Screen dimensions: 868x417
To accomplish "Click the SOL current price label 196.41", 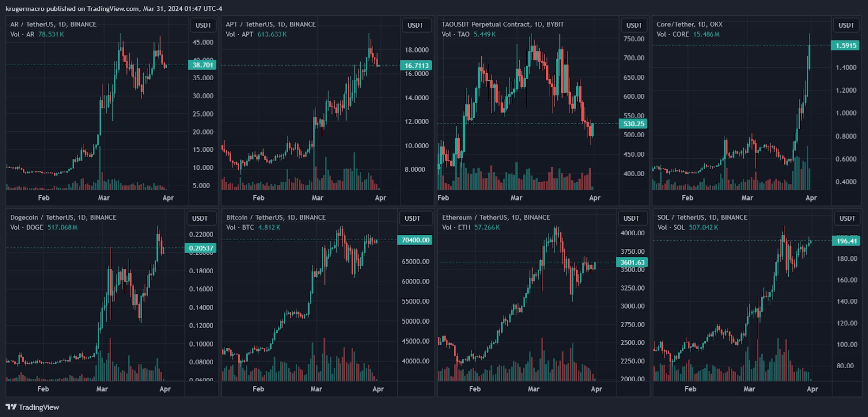I will [x=847, y=241].
